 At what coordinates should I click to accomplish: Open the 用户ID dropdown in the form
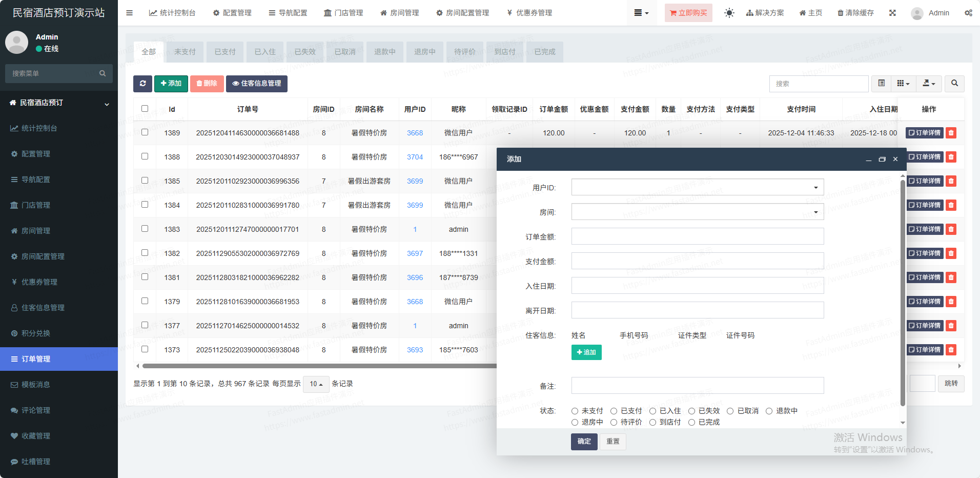pyautogui.click(x=697, y=187)
